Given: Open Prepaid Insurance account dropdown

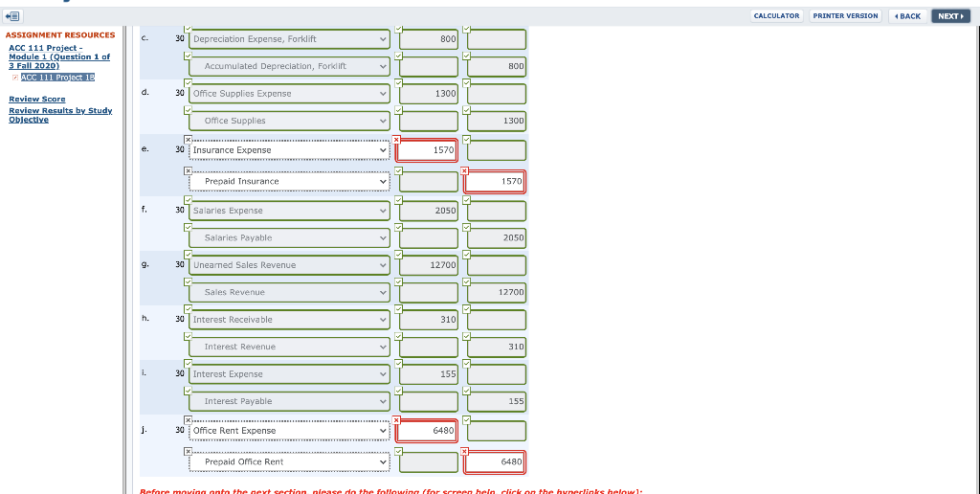Looking at the screenshot, I should pos(289,181).
